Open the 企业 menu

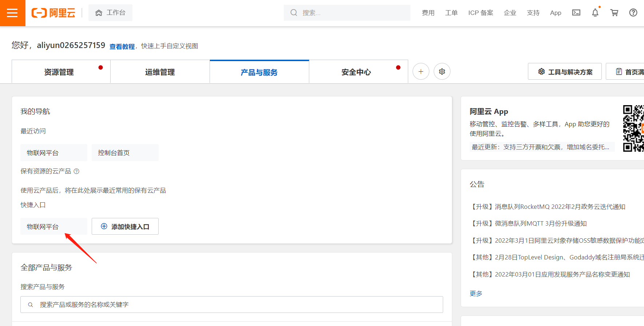[510, 13]
